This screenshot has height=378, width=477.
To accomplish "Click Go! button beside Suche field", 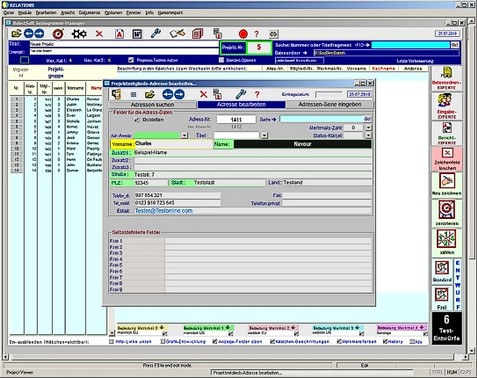I will 367,119.
